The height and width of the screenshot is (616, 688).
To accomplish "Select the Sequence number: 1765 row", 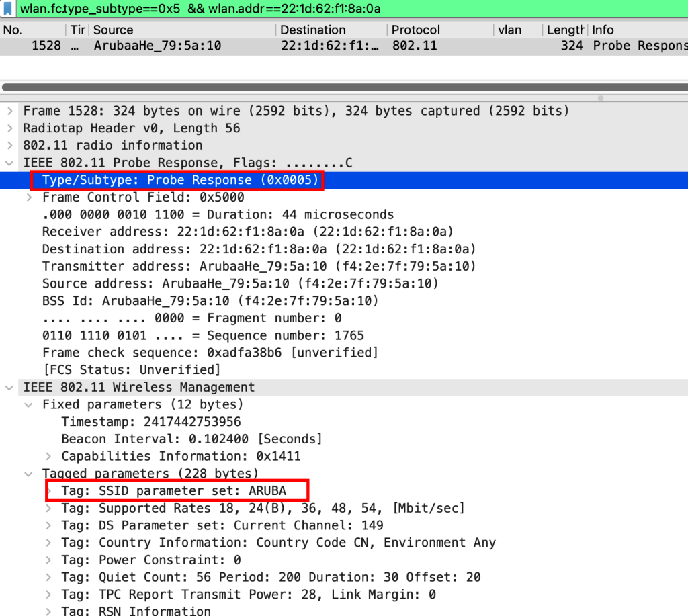I will (x=344, y=336).
